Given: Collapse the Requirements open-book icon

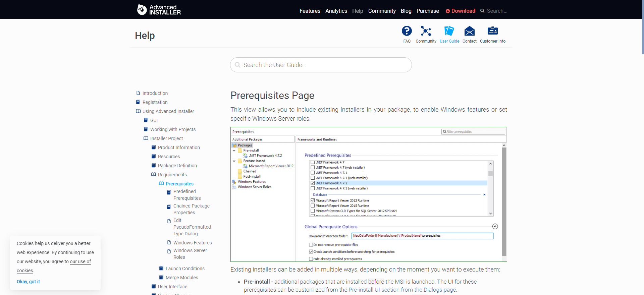Looking at the screenshot, I should (x=154, y=174).
